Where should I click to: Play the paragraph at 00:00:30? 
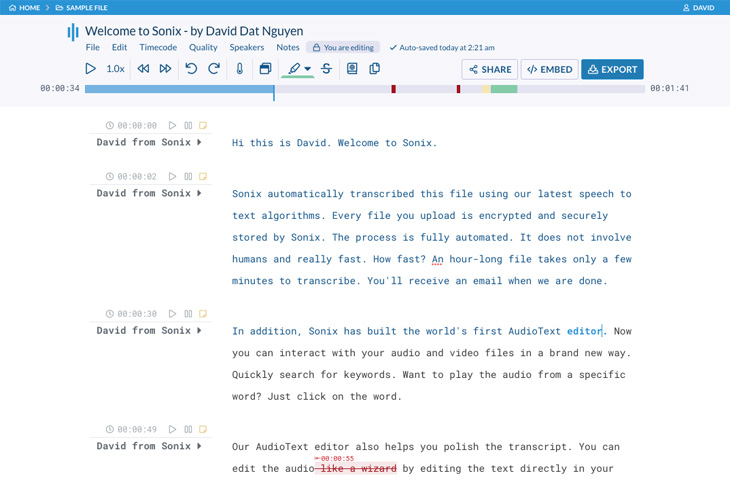point(172,314)
